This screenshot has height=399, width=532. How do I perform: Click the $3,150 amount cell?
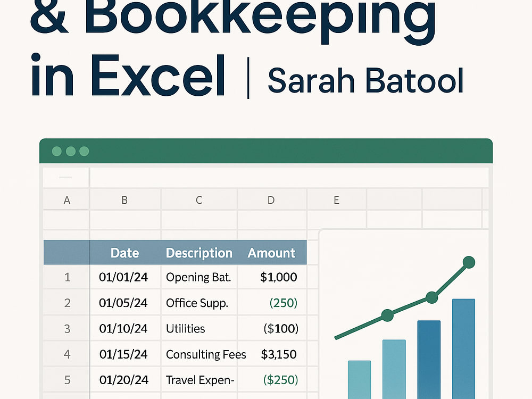click(x=272, y=354)
